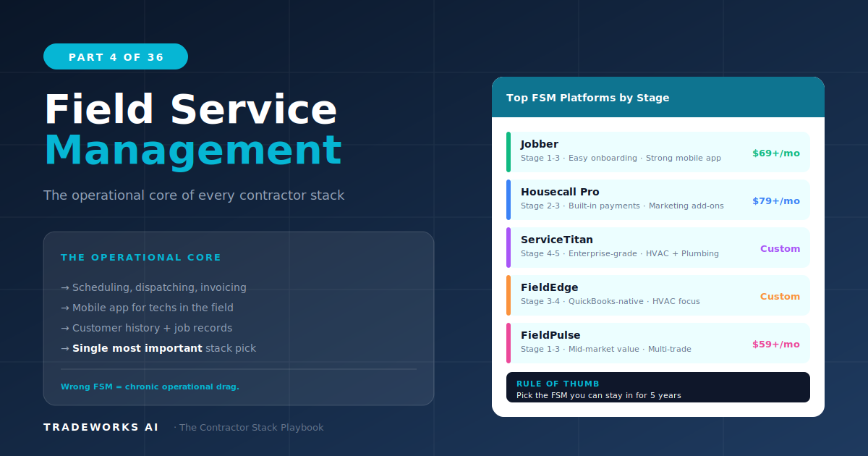Click Pick the FSM for 5 years text
Screen dimensions: 868x456
(599, 395)
